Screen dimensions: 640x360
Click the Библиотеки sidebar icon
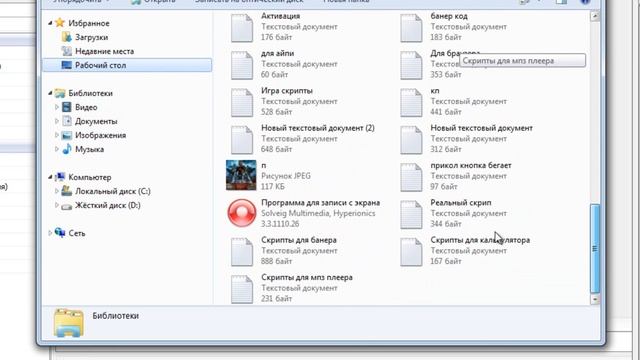[60, 93]
